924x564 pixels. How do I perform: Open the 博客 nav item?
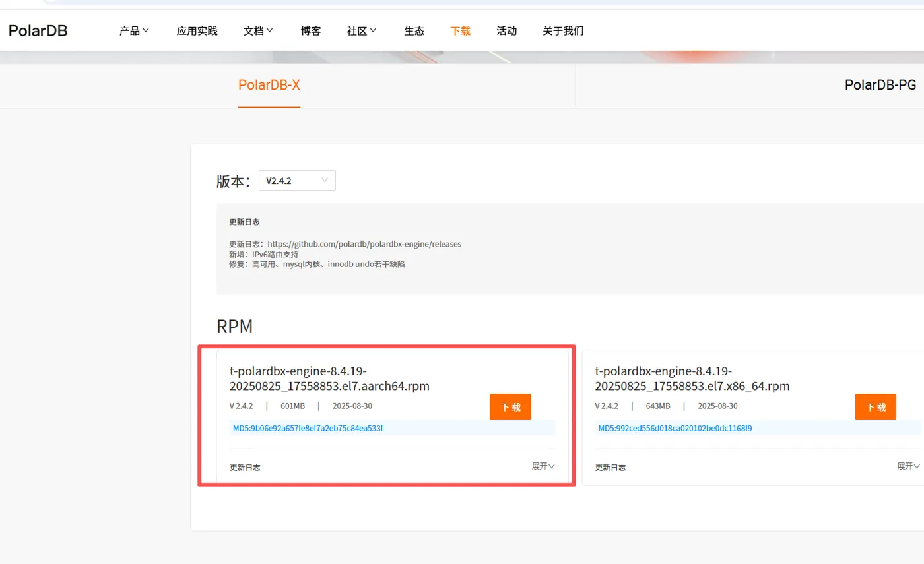point(311,30)
